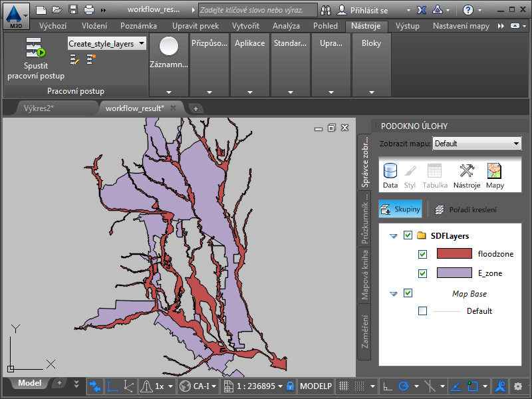
Task: Click the Pořadí kreslení button
Action: [465, 209]
